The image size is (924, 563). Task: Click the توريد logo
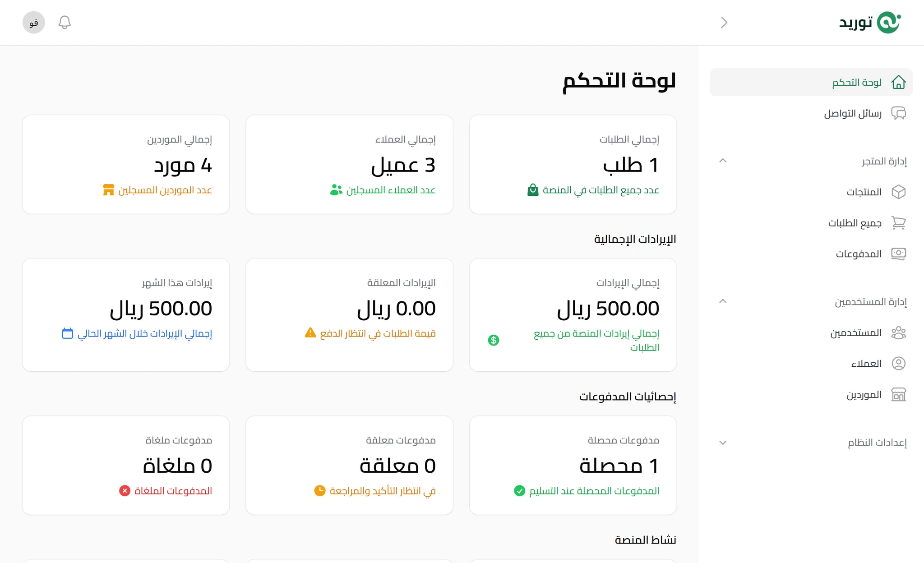coord(870,22)
